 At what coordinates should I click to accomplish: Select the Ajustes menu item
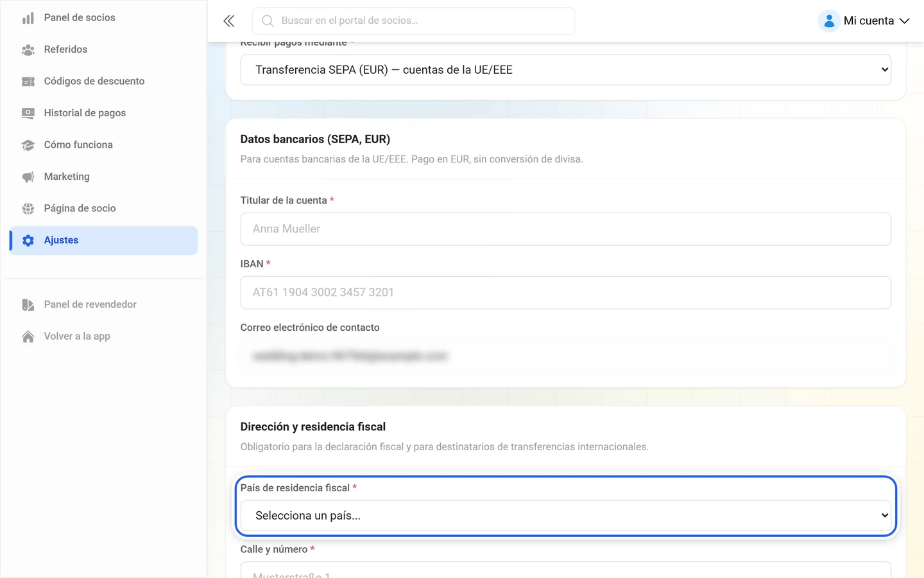(x=103, y=240)
